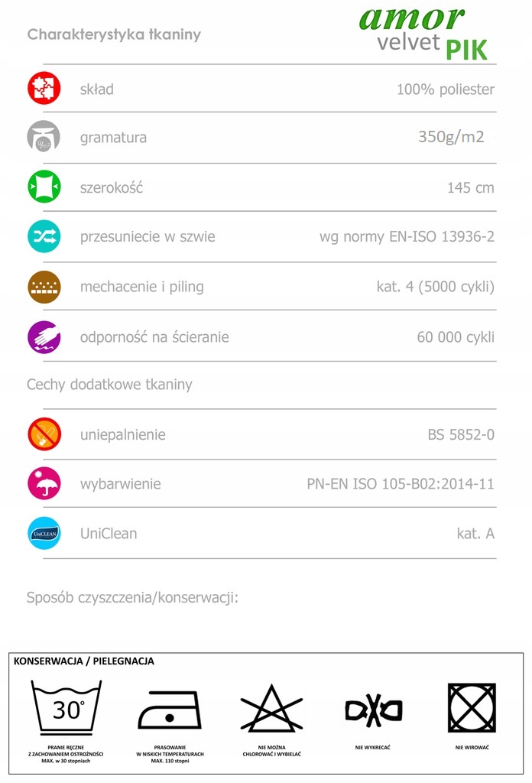Click the do not wring symbol

pyautogui.click(x=373, y=710)
